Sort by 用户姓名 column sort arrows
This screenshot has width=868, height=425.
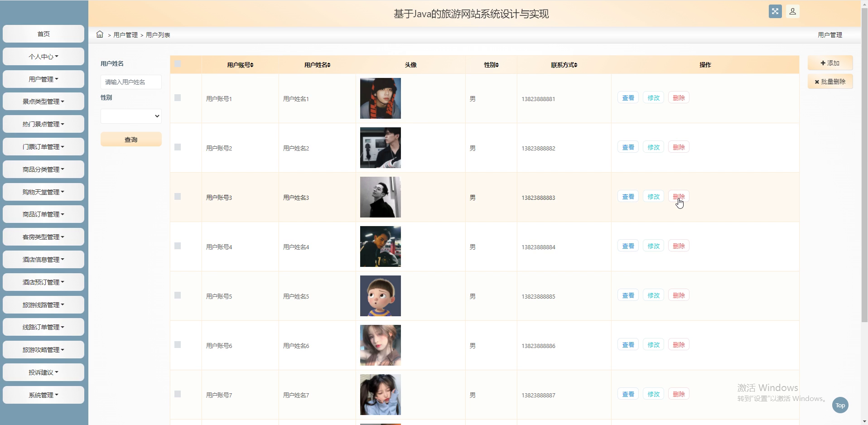pos(329,65)
